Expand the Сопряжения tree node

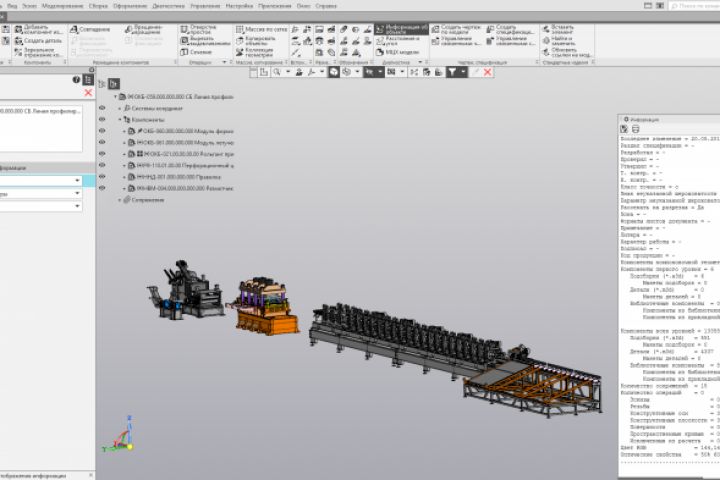coord(120,200)
